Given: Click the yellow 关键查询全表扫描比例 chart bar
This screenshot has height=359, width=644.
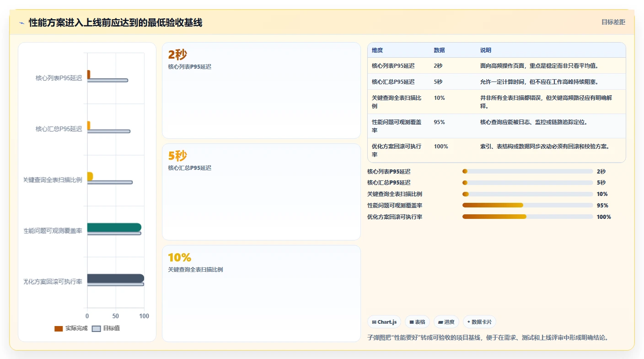Looking at the screenshot, I should pos(90,176).
